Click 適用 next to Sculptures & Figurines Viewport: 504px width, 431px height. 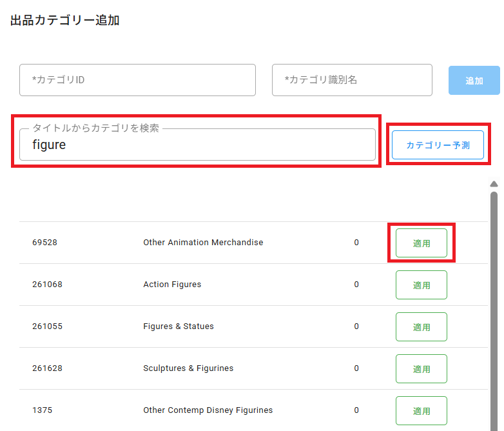point(422,368)
